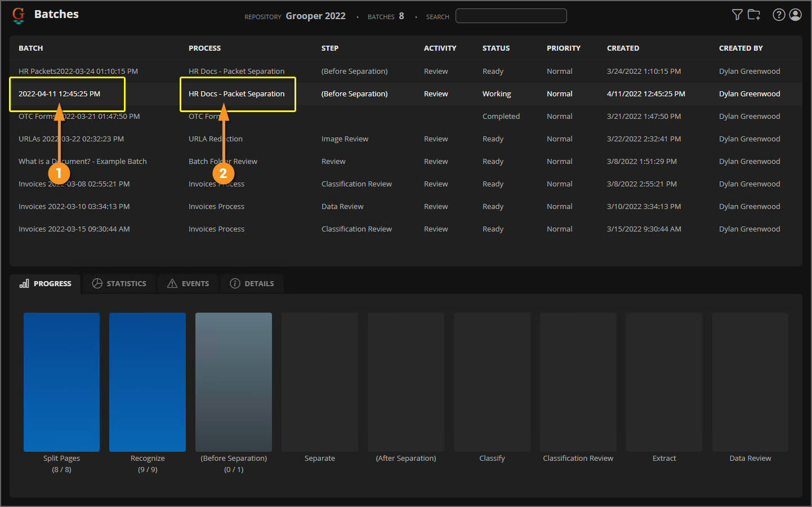Click inside the Search input field

click(x=511, y=16)
